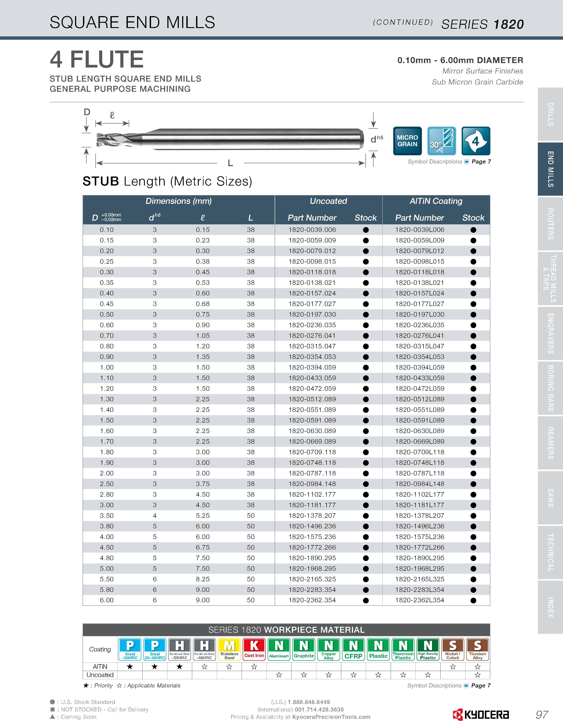Click the triangle icon for Coming Soon
This screenshot has width=563, height=728.
click(52, 717)
